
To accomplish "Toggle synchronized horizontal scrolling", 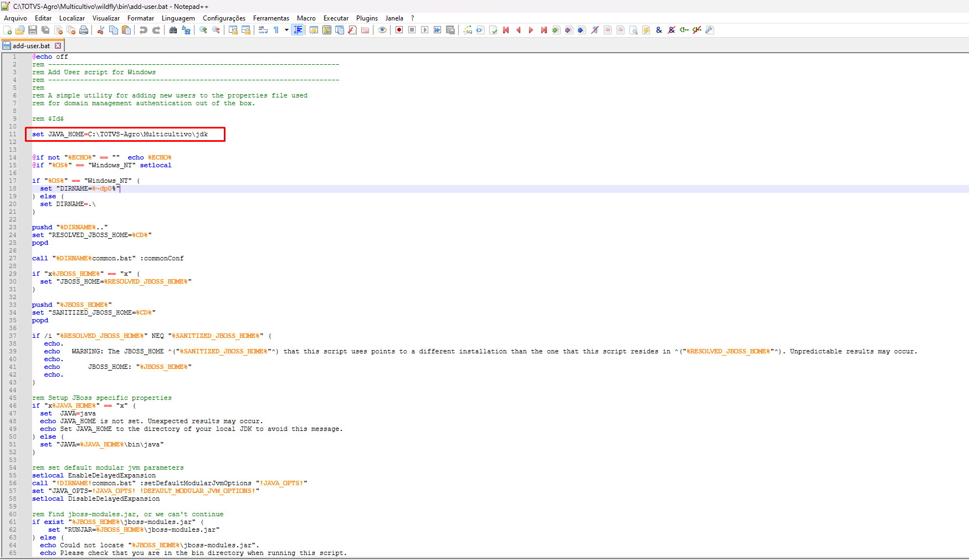I will (x=246, y=30).
